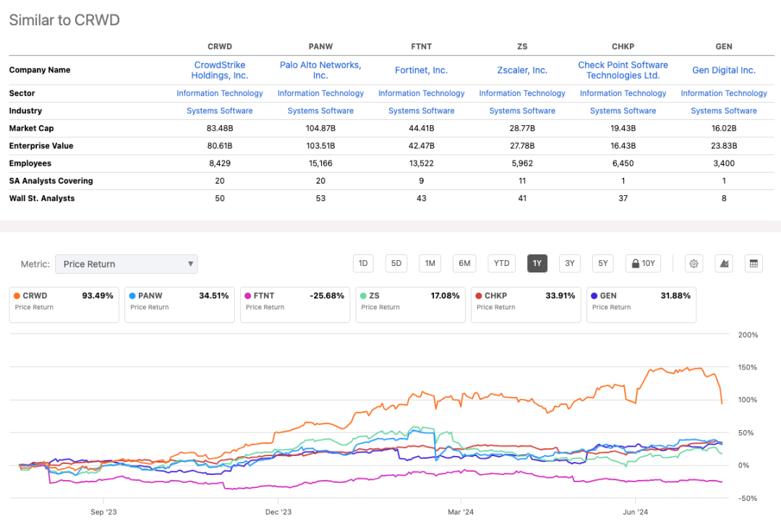Click the Similar to CRWD heading
Screen dimensions: 781x532
coord(64,20)
